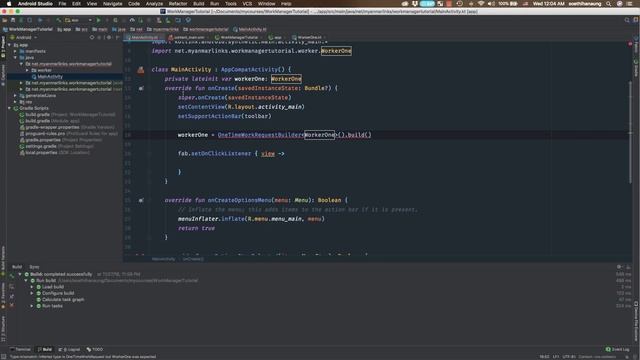
Task: Click the gutter icon beside class MainActivity
Action: (x=141, y=70)
